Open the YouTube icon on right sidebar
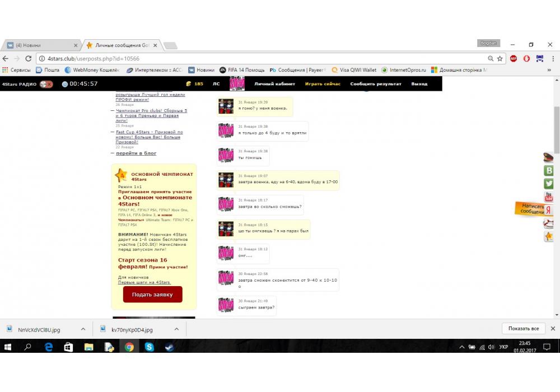560x392 pixels. coord(549,197)
